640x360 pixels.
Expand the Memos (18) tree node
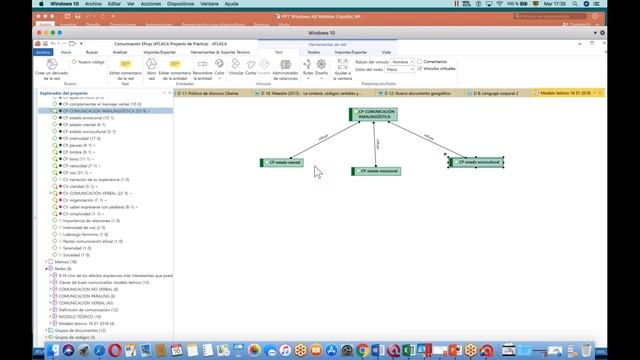[46, 262]
